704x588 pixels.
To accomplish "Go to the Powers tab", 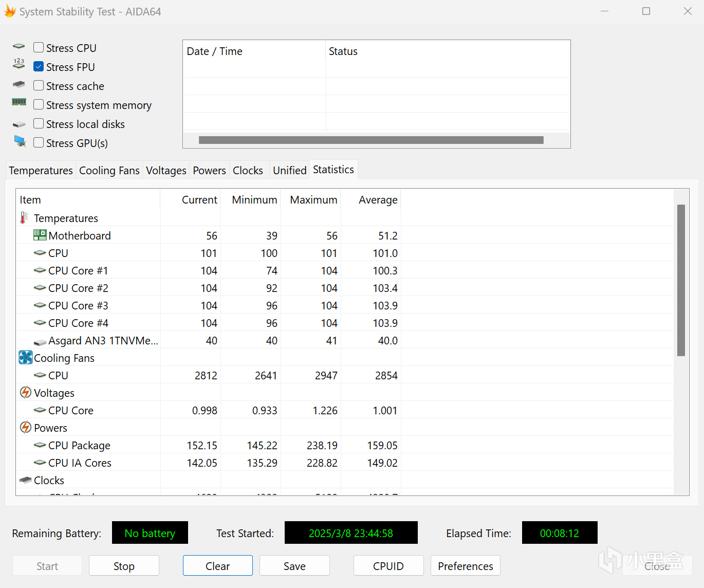I will point(209,170).
